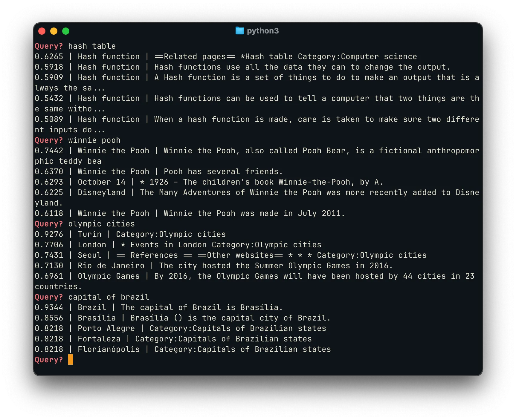Click the 'Porto Alegre' result title
Screen dimensions: 516x420
tap(106, 328)
